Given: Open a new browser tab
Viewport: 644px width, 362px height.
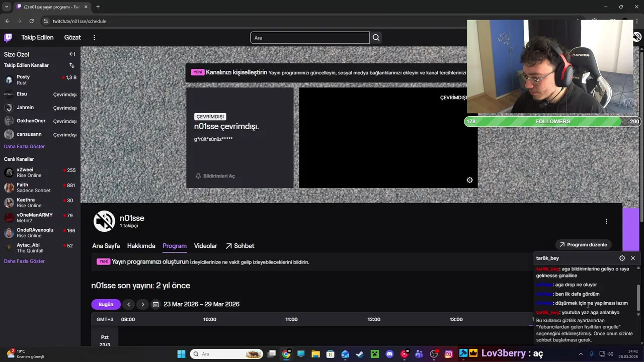Looking at the screenshot, I should [x=98, y=7].
